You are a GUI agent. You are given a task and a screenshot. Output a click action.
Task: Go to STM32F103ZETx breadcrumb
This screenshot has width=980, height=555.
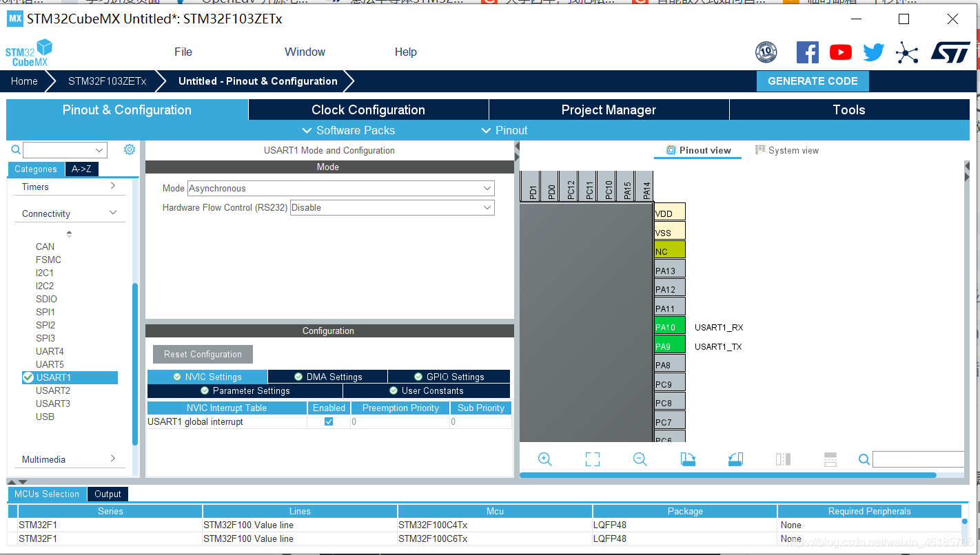pyautogui.click(x=107, y=81)
